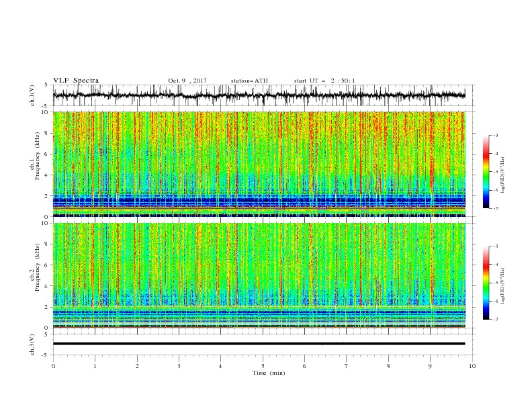Click the ch.1 "Frequency (kHz)" axis label
This screenshot has height=411, width=532.
38,154
